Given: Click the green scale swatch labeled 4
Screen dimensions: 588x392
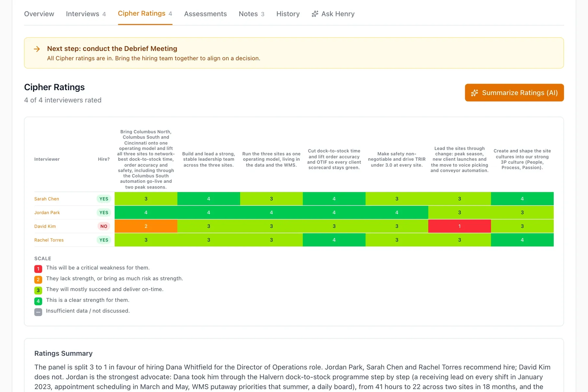Looking at the screenshot, I should click(38, 301).
